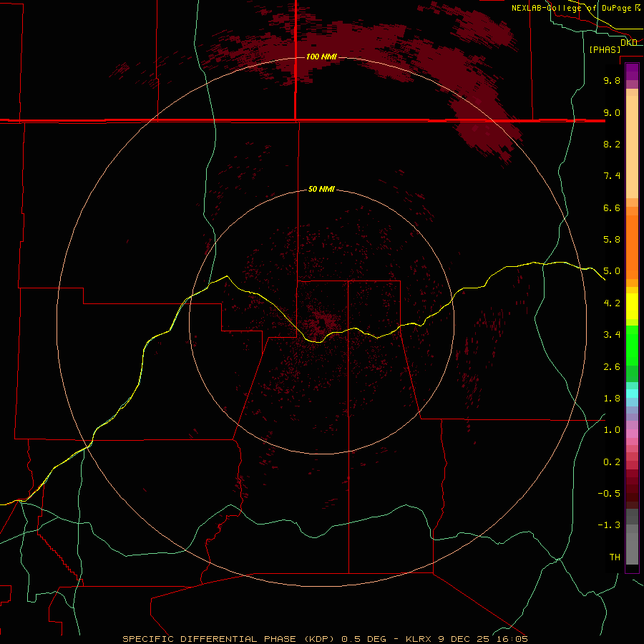Image resolution: width=644 pixels, height=644 pixels.
Task: Click the -0.5 scale value
Action: 609,494
